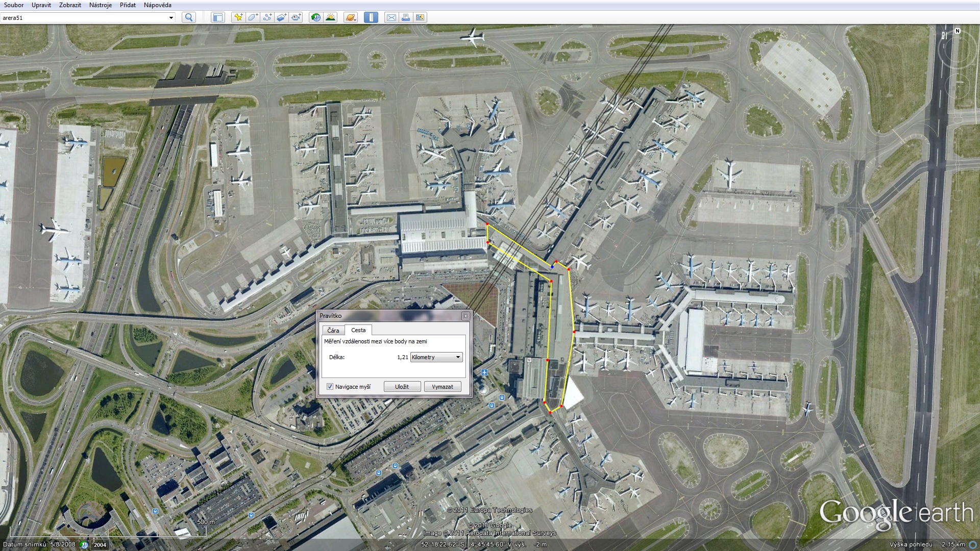Switch to the Čára tab

[333, 331]
